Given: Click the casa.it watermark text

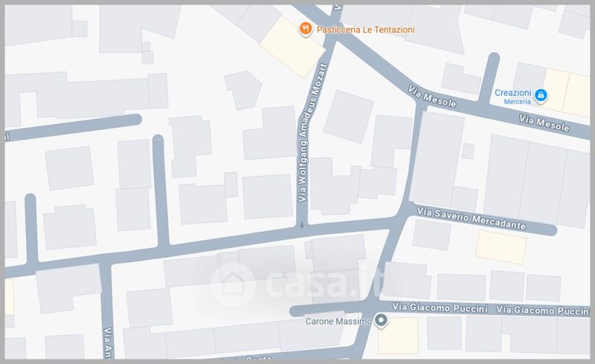Looking at the screenshot, I should (325, 284).
